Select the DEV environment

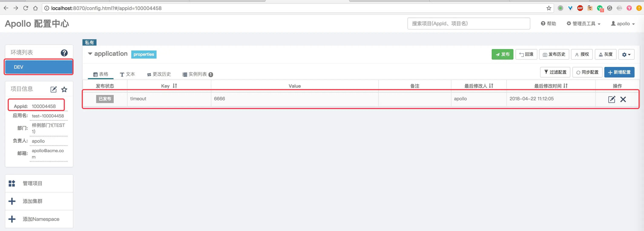[39, 67]
